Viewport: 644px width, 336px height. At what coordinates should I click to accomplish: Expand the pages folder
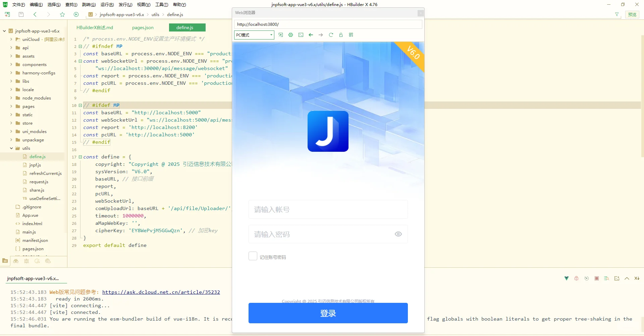(x=10, y=106)
